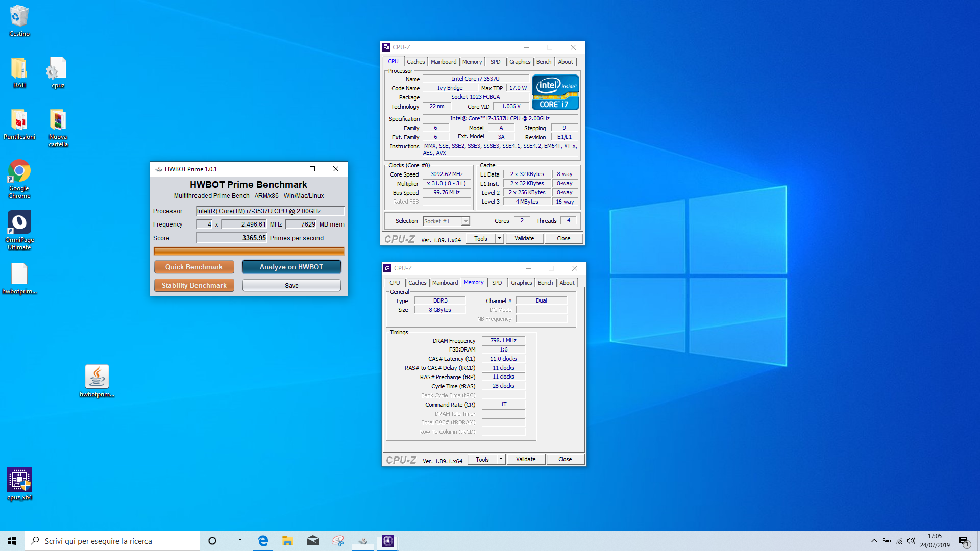Click the taskbar clock and date
Screen dimensions: 980x551
935,541
